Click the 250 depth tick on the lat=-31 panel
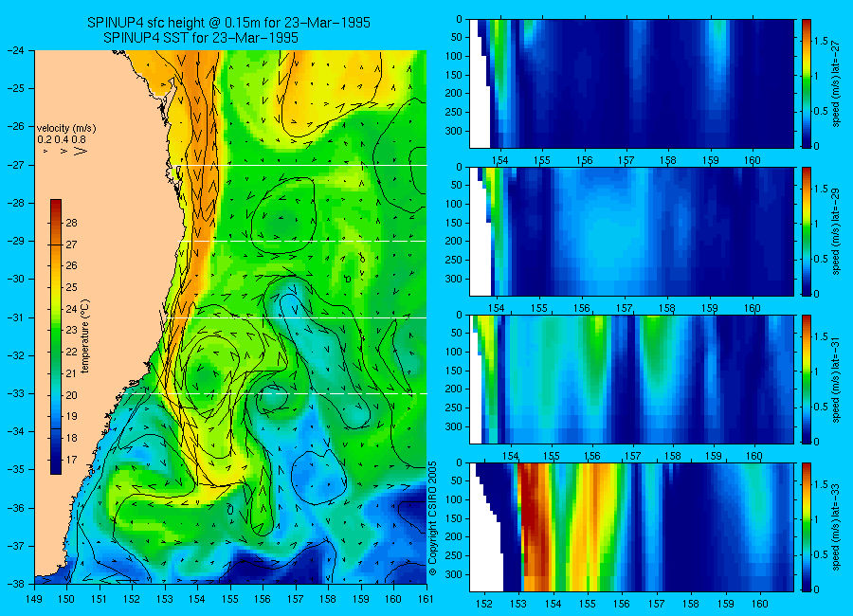 coord(455,408)
